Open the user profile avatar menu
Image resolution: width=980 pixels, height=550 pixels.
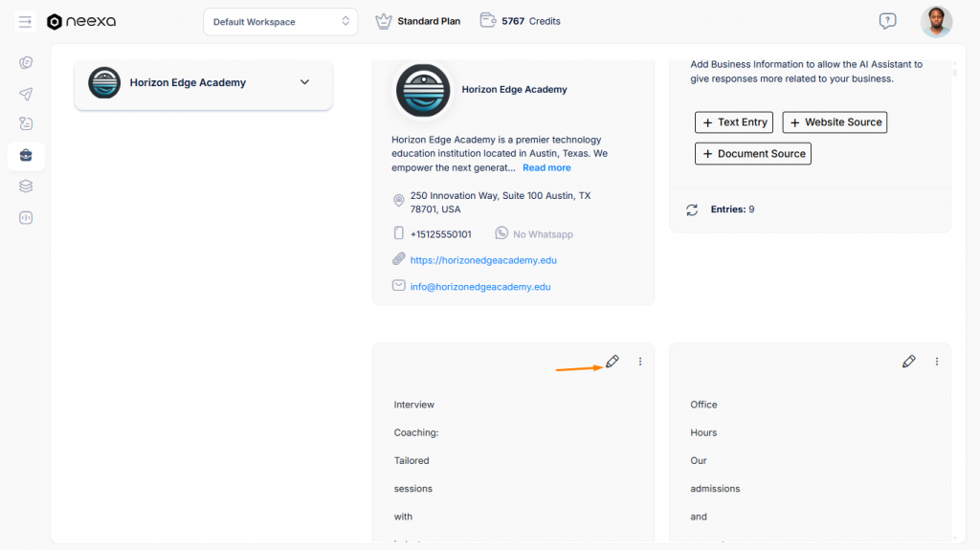click(936, 21)
